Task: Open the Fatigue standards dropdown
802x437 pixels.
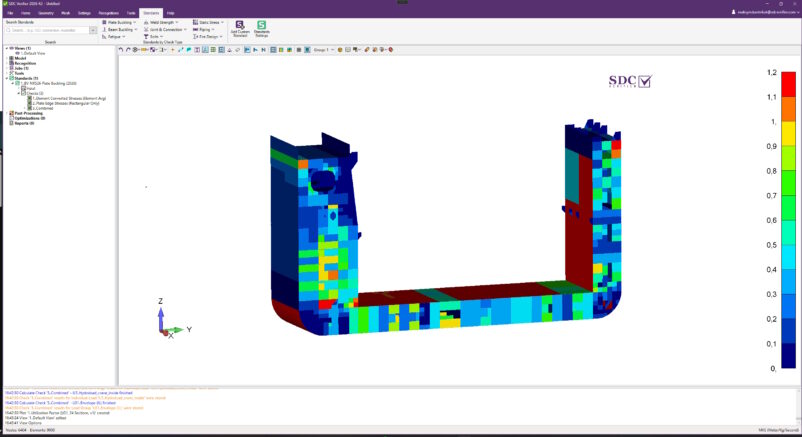Action: (114, 37)
